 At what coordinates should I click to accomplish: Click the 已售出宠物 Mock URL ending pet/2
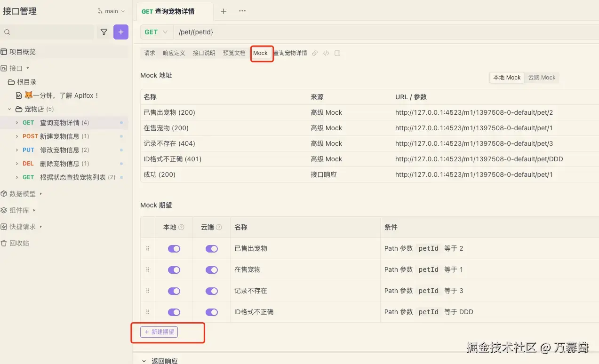click(x=474, y=112)
